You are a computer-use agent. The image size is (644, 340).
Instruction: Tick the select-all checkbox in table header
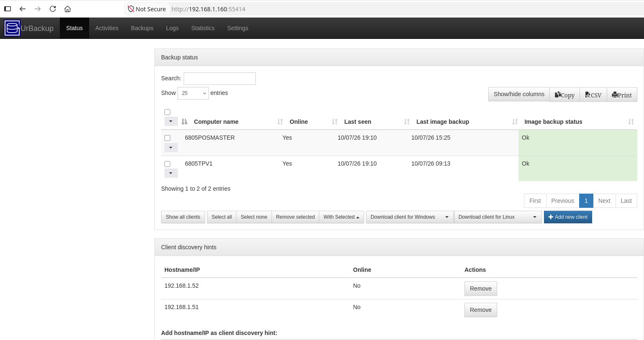coord(167,112)
